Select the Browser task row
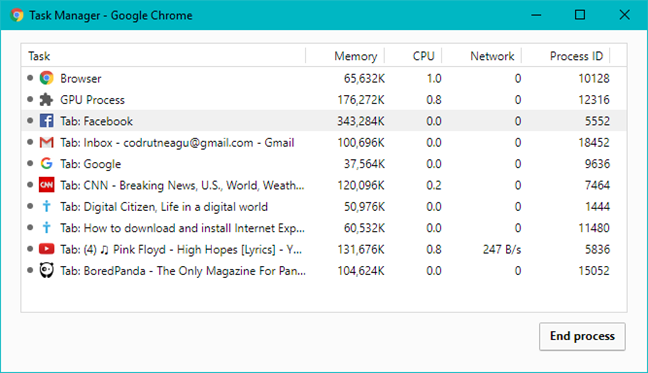The height and width of the screenshot is (373, 648). point(324,78)
